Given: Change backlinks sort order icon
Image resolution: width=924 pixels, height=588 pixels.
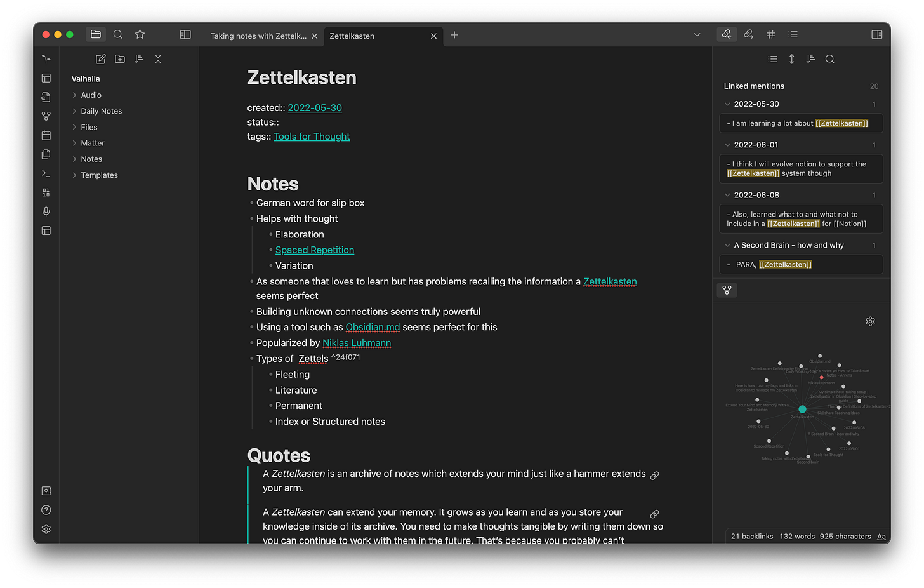Looking at the screenshot, I should pyautogui.click(x=811, y=59).
